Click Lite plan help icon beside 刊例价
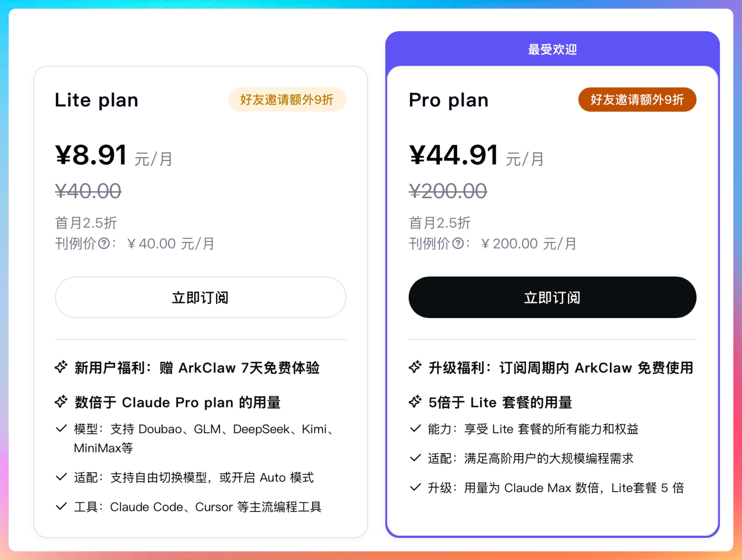Image resolution: width=742 pixels, height=560 pixels. [104, 243]
